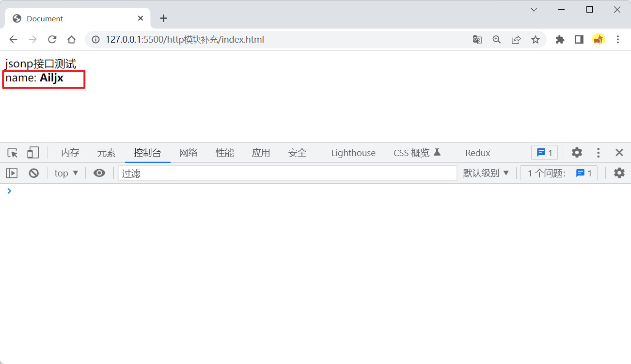631x364 pixels.
Task: Click the 1 个问题 issues button
Action: [x=559, y=173]
